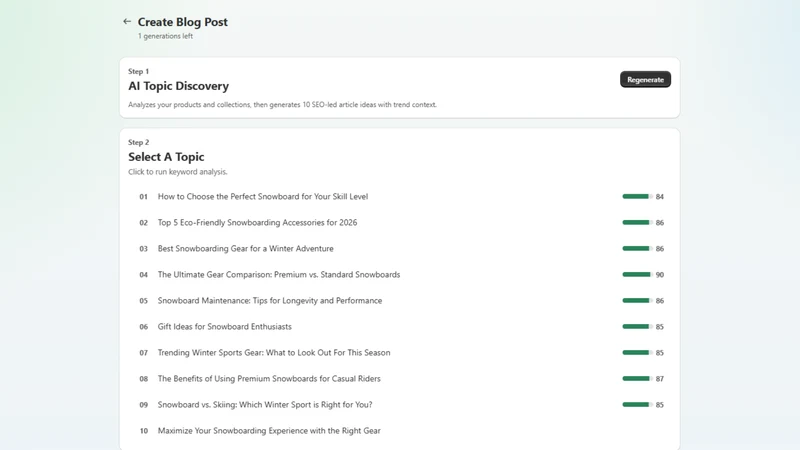Click the 90 score value
The height and width of the screenshot is (450, 800).
[x=660, y=274]
